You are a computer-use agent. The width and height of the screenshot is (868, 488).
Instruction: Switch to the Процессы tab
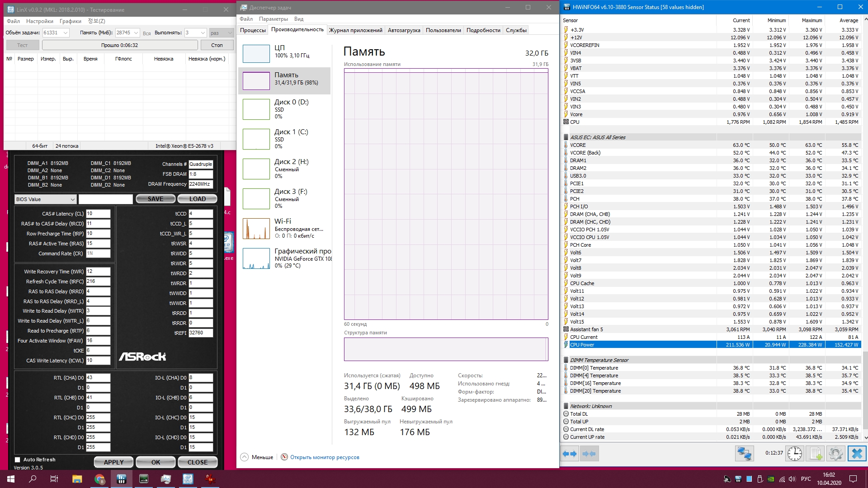tap(253, 30)
